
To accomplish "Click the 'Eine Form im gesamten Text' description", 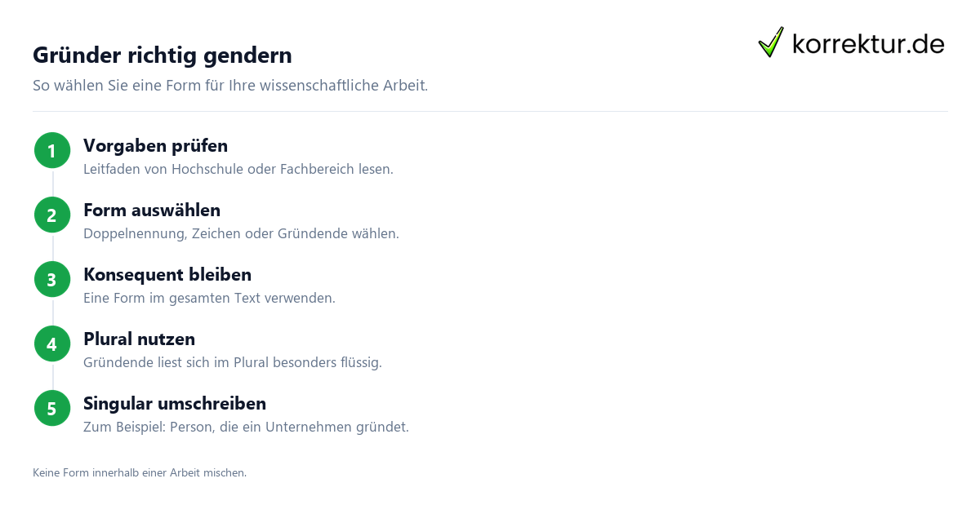I will (209, 298).
